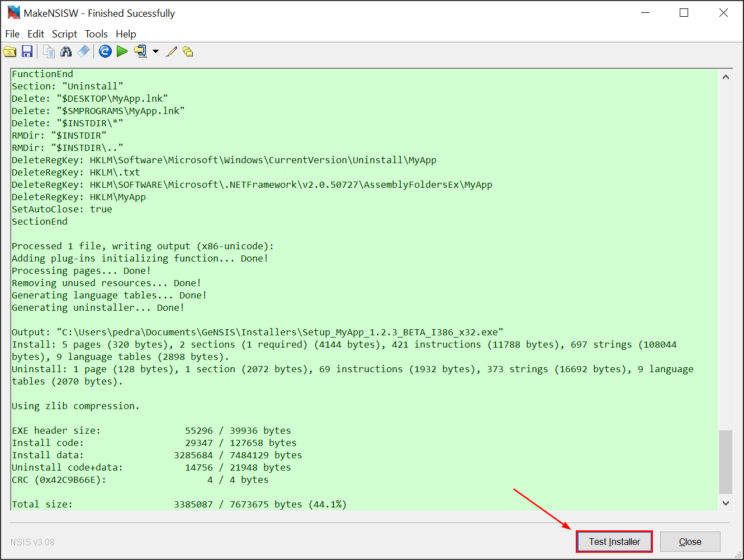Click the log scrollbar down arrow
The width and height of the screenshot is (744, 560).
(726, 503)
